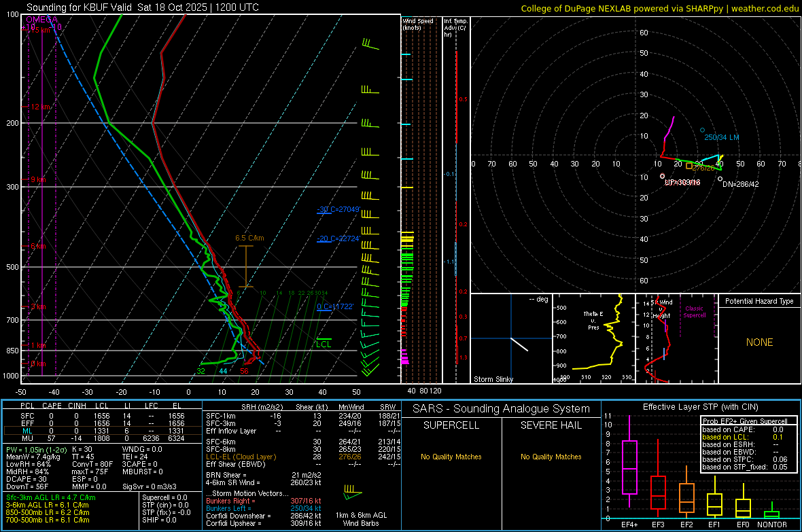Click the Sfc-3km AGL LR = 4.7 C/km line
The width and height of the screenshot is (802, 532).
point(51,497)
